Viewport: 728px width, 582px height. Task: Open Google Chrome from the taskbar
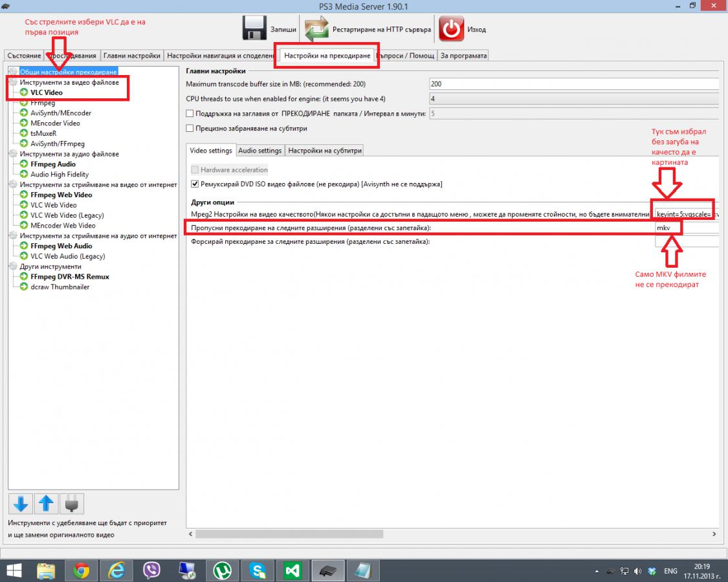tap(80, 570)
